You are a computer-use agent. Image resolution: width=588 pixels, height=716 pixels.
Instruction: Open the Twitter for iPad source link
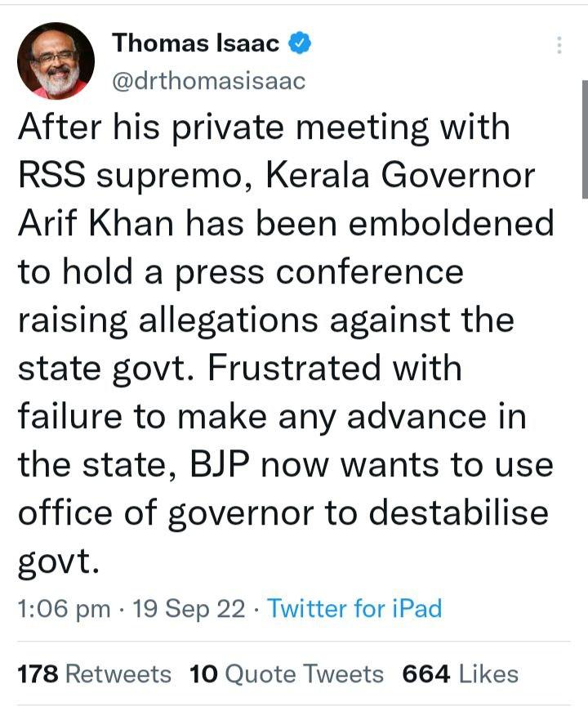point(354,608)
